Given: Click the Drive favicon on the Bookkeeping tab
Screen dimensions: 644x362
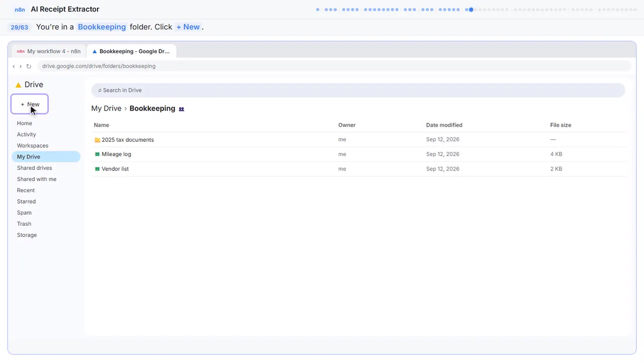Looking at the screenshot, I should pos(95,51).
